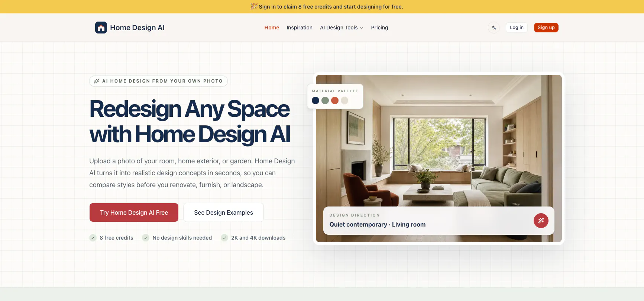The width and height of the screenshot is (644, 301).
Task: Click the AI HOME DESIGN FROM YOUR OWN PHOTO badge
Action: (158, 81)
